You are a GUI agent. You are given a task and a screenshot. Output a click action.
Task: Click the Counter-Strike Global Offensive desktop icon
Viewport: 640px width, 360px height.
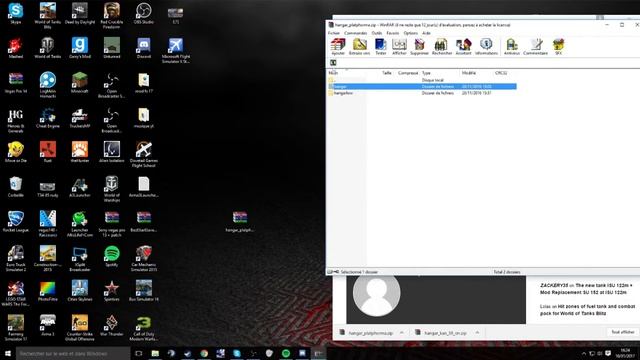click(80, 328)
